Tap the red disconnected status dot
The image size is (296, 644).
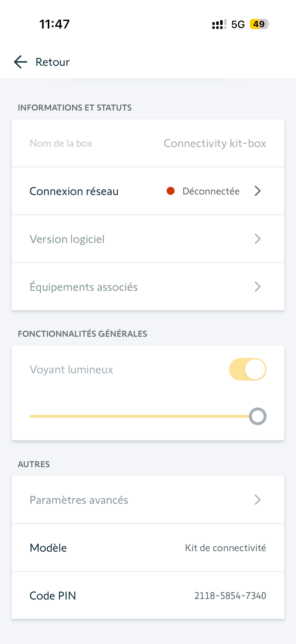[171, 191]
